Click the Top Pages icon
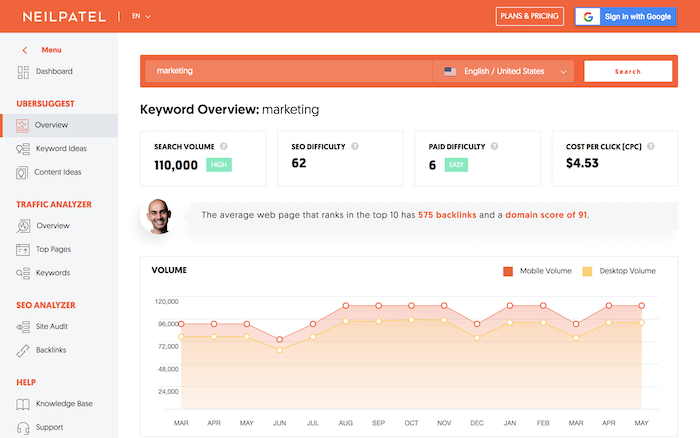Image resolution: width=700 pixels, height=438 pixels. (x=23, y=250)
